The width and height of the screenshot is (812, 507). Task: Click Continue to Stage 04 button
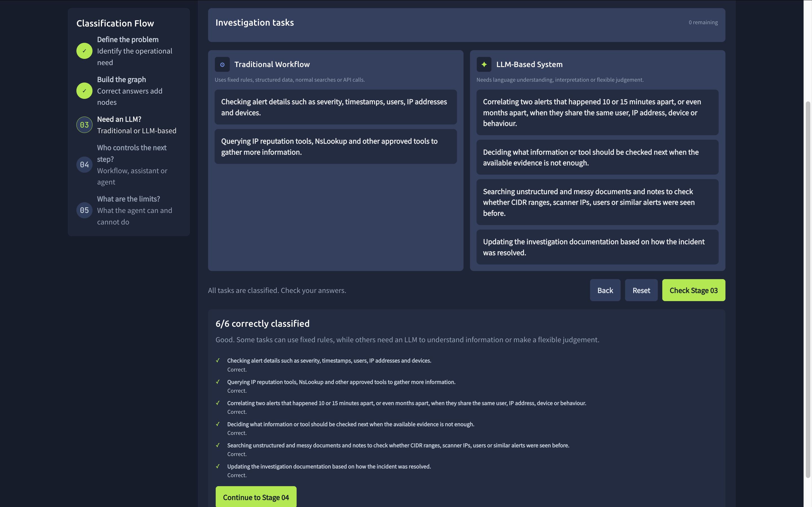point(256,497)
